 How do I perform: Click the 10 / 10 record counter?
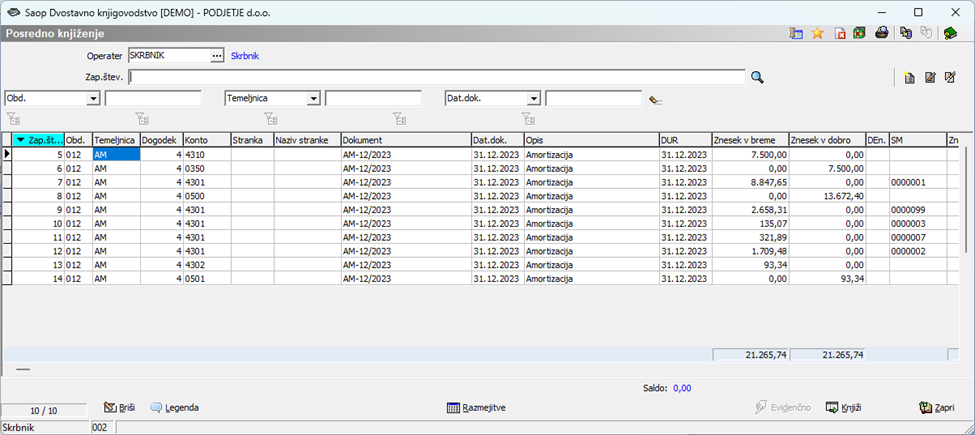44,411
